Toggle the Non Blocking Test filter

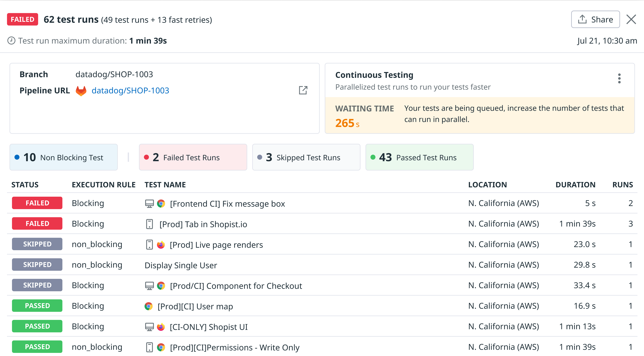coord(63,157)
